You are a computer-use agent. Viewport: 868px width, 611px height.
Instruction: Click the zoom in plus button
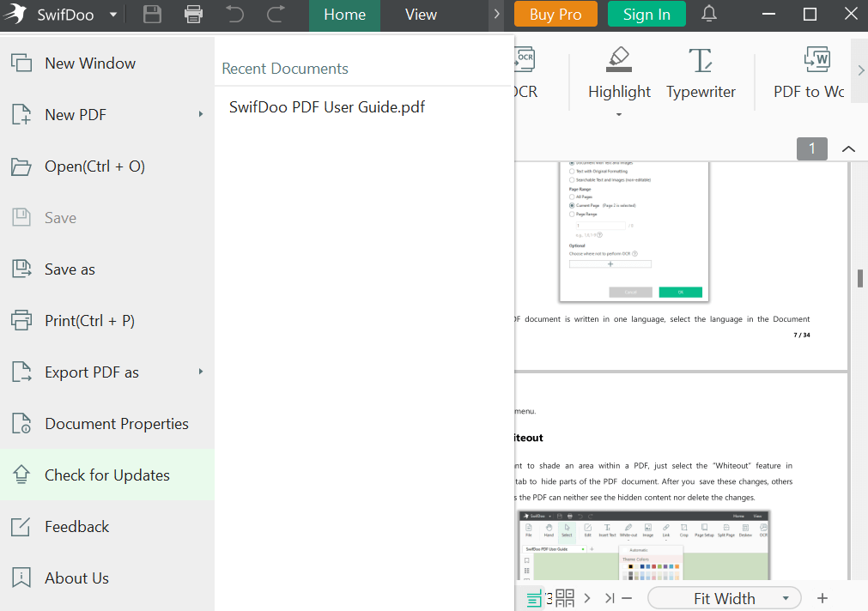(x=822, y=598)
